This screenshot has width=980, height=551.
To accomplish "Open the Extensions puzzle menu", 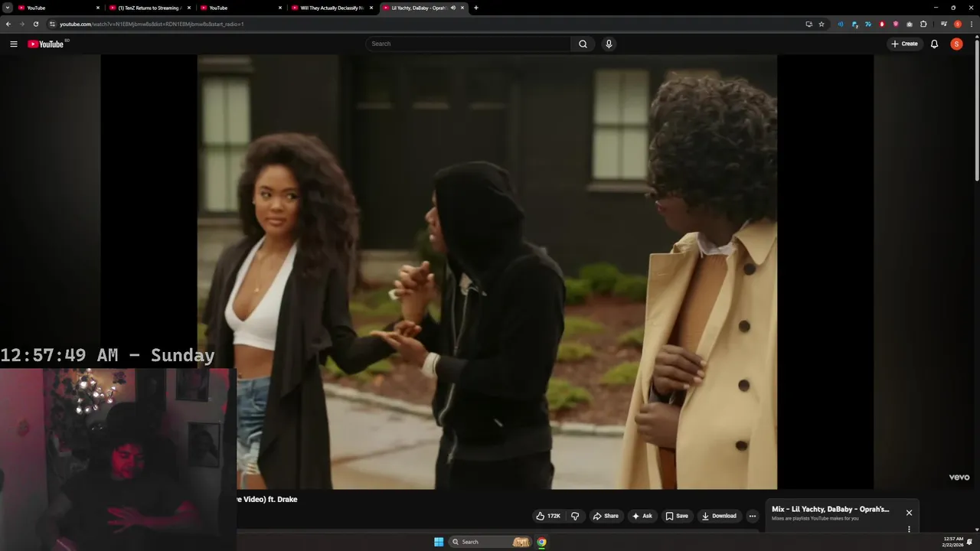I will [x=923, y=24].
